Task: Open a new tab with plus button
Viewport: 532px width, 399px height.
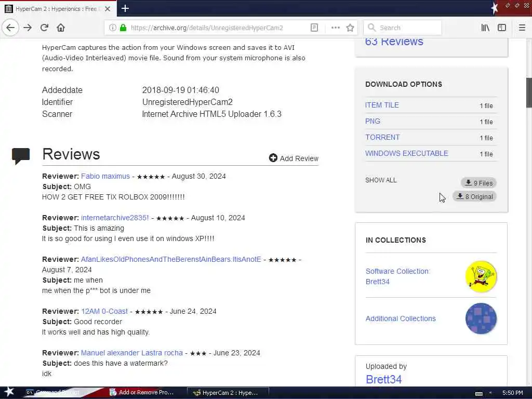Action: (x=125, y=8)
